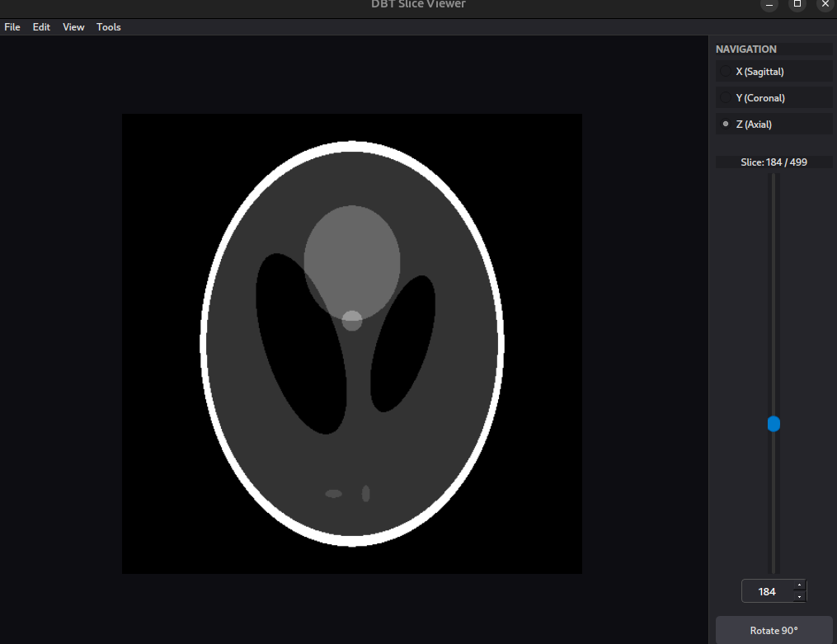Close the DBT Slice Viewer window
This screenshot has width=837, height=644.
pyautogui.click(x=825, y=5)
